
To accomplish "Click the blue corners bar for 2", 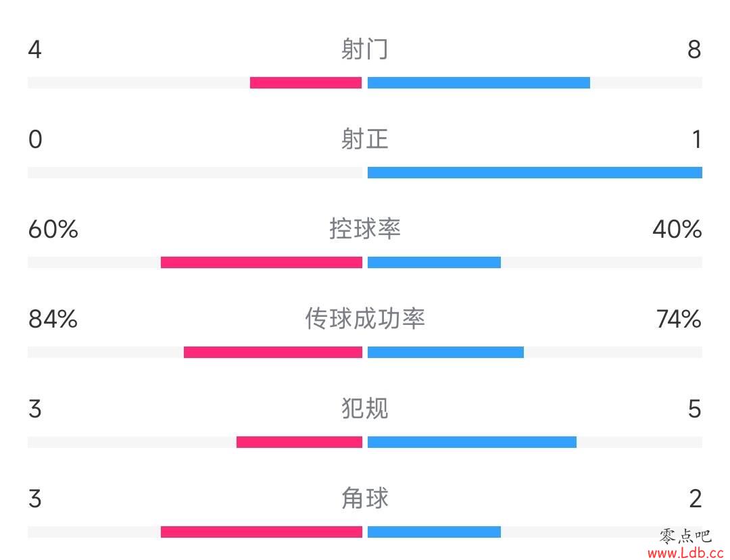I will [x=434, y=532].
